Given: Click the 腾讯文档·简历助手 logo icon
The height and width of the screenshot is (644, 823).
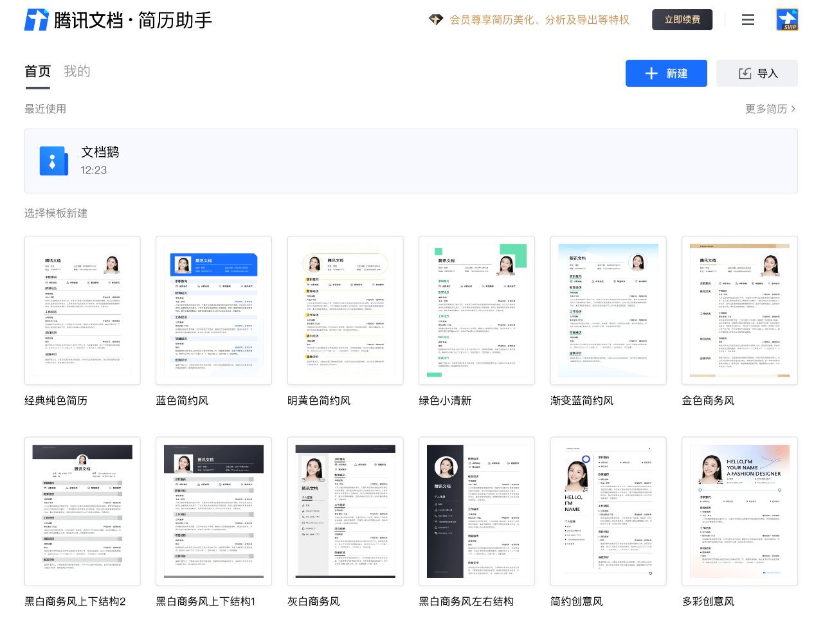Looking at the screenshot, I should click(37, 19).
